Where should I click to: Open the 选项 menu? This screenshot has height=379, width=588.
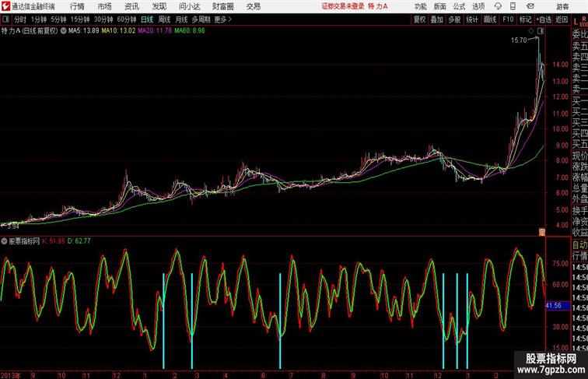pos(478,6)
